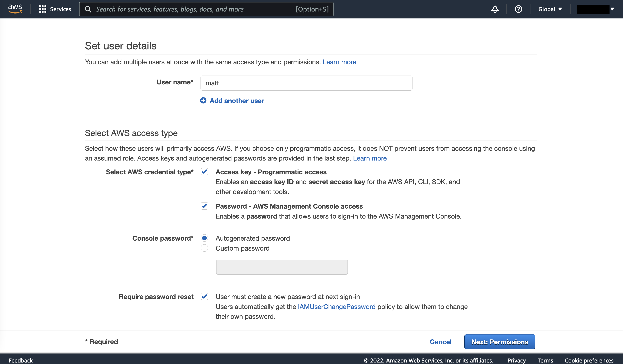
Task: Toggle Password AWS Management Console access checkbox
Action: pyautogui.click(x=204, y=206)
